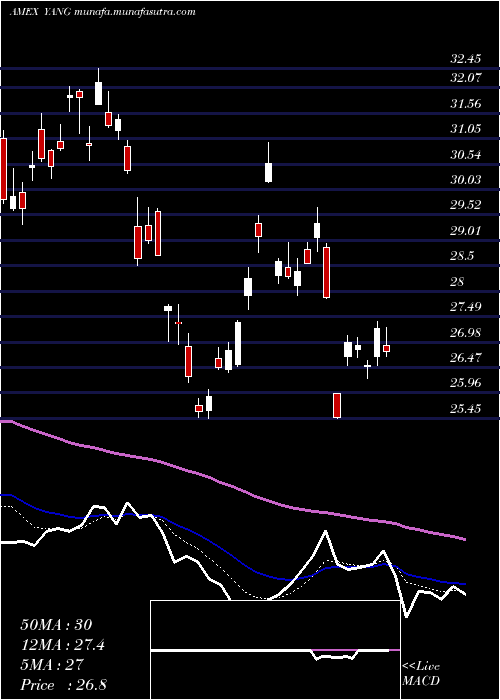Click the 50MA : 30 readout
This screenshot has height=700, width=500.
[x=56, y=625]
